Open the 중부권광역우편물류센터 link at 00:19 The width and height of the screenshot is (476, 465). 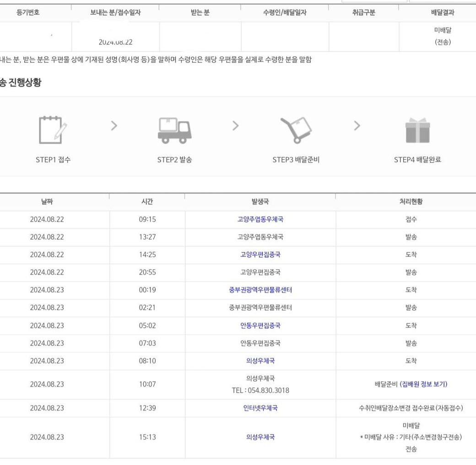point(260,290)
